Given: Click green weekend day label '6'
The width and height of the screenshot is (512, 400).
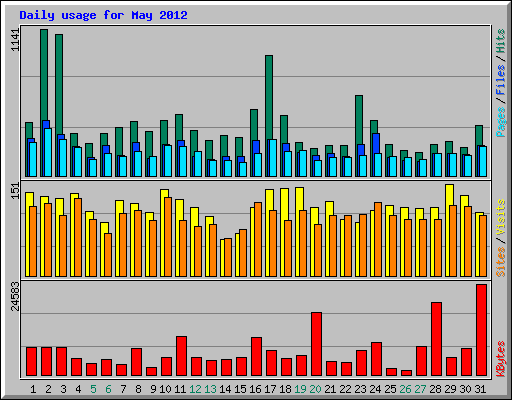Looking at the screenshot, I should [108, 389].
